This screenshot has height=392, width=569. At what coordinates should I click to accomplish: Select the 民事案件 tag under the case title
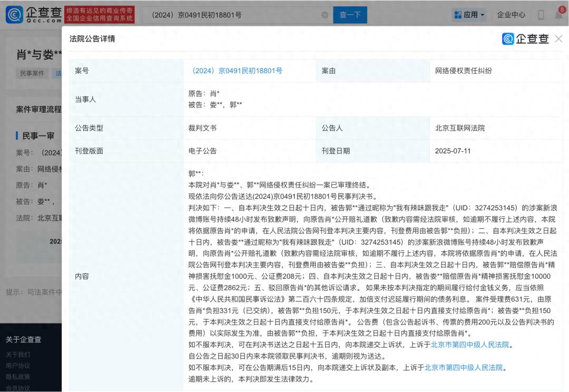tap(33, 73)
